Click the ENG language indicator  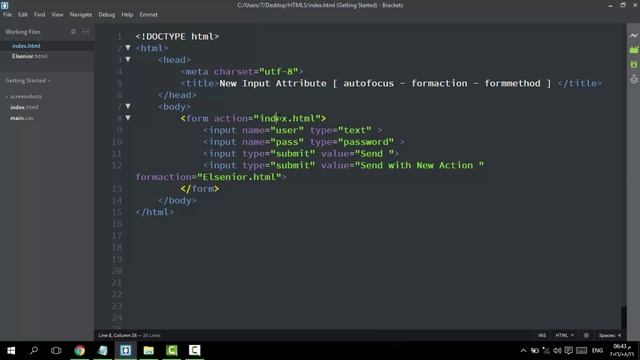(597, 350)
